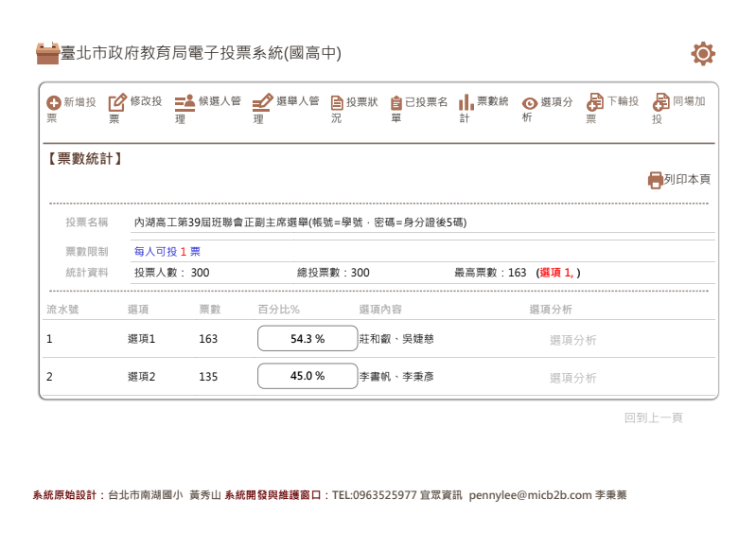Click the 百分比% column header
Image resolution: width=756 pixels, height=534 pixels.
[x=278, y=309]
